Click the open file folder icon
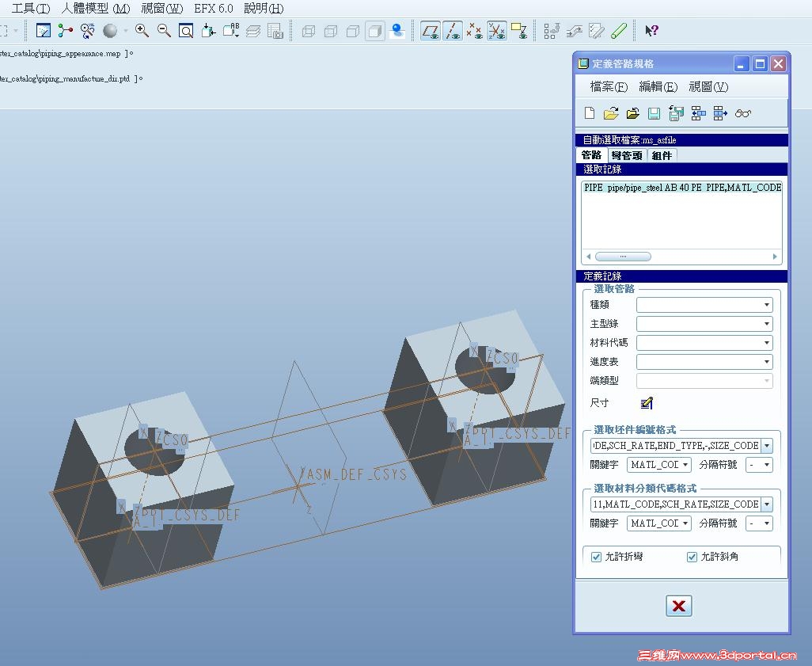 pos(611,113)
